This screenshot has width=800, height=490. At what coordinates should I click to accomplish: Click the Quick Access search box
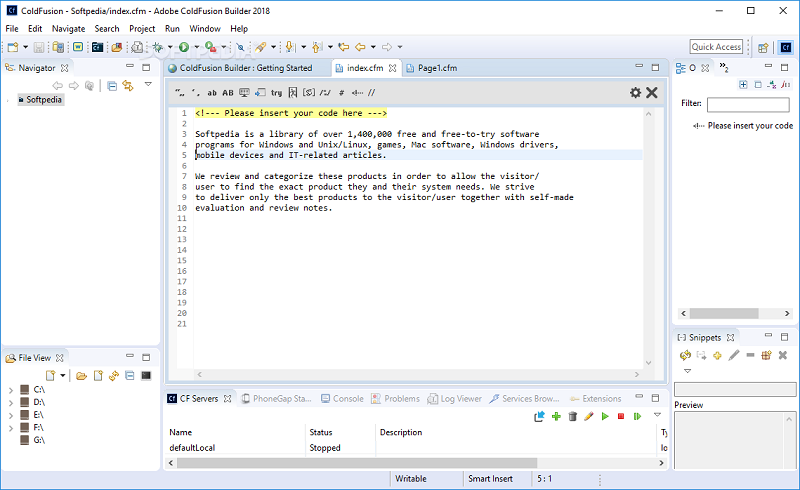[716, 47]
